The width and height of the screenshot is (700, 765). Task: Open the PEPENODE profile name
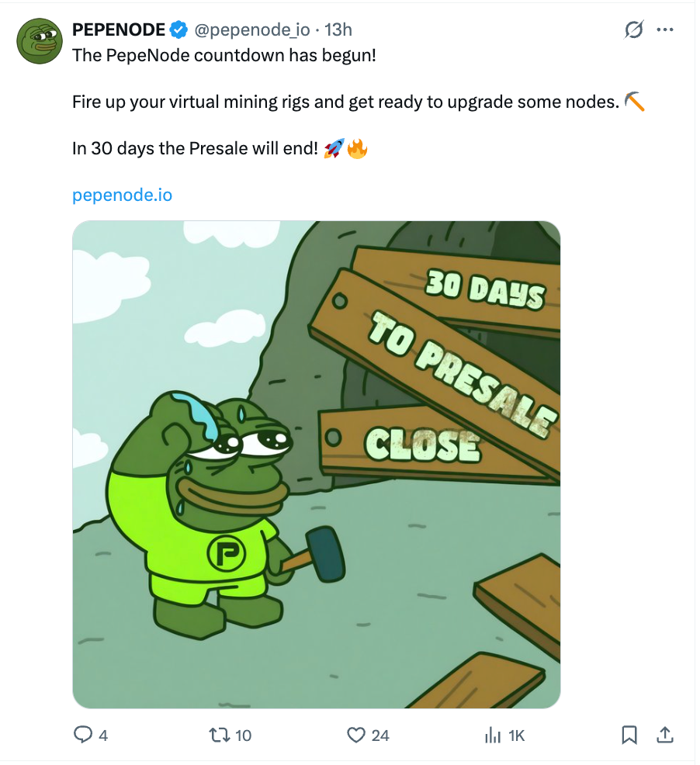(x=119, y=30)
